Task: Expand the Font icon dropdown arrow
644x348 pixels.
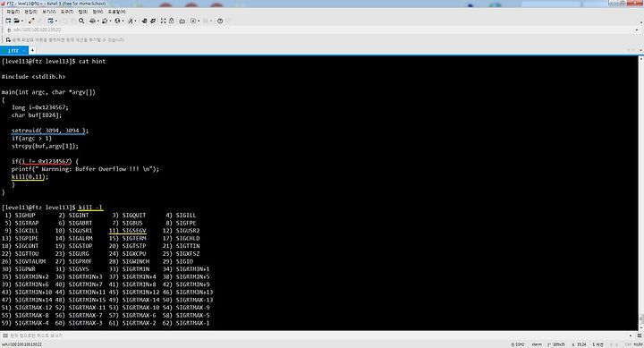Action: pos(136,21)
